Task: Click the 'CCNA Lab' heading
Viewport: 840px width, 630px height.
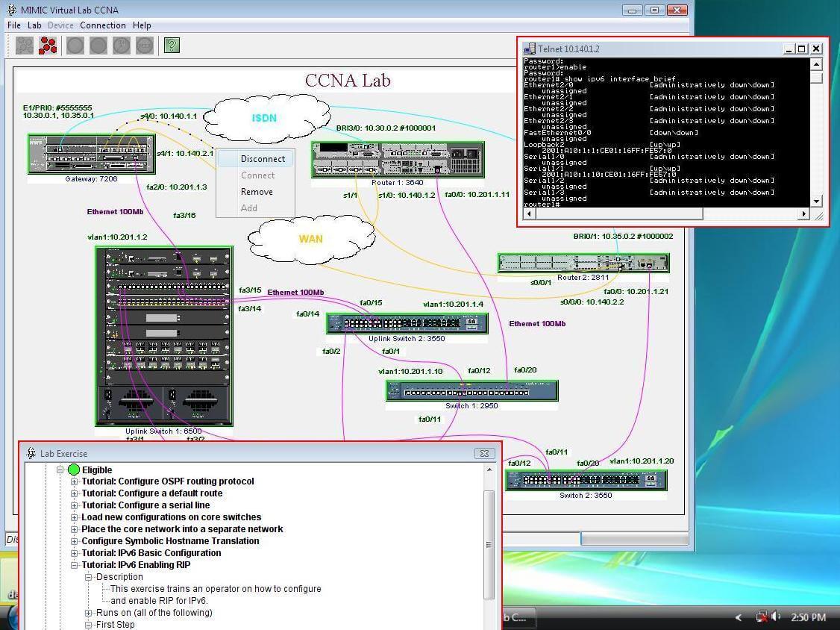Action: (348, 81)
